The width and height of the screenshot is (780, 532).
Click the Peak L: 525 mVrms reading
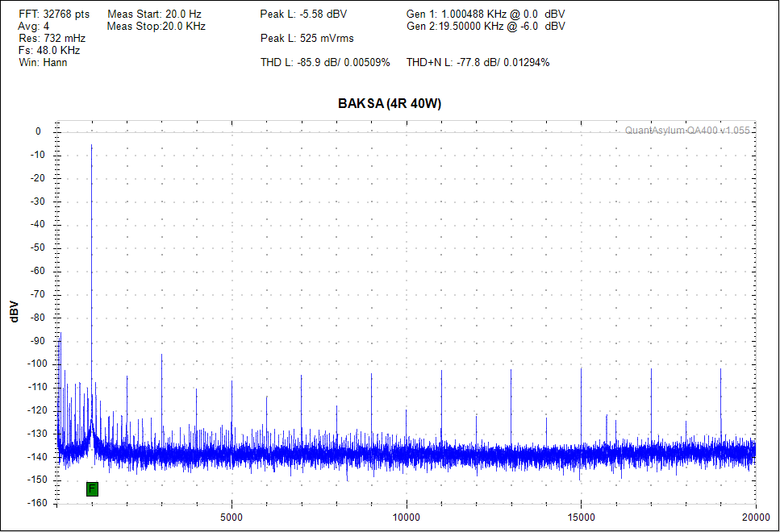[x=307, y=38]
